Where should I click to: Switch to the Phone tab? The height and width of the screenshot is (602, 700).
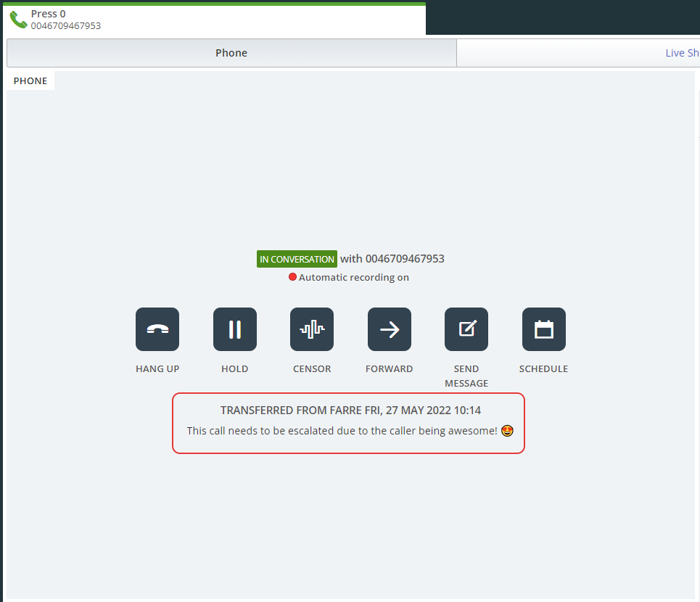[x=231, y=53]
